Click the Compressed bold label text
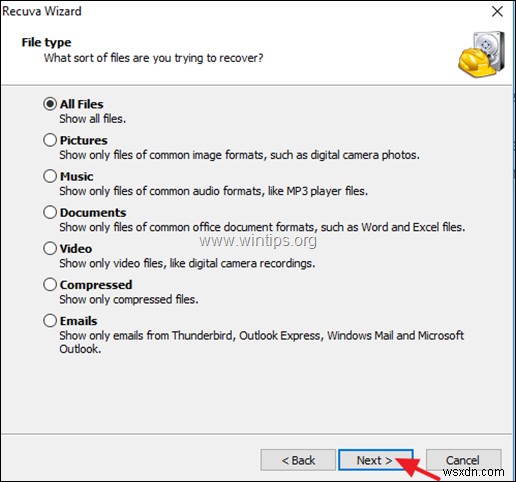This screenshot has height=482, width=516. coord(96,285)
